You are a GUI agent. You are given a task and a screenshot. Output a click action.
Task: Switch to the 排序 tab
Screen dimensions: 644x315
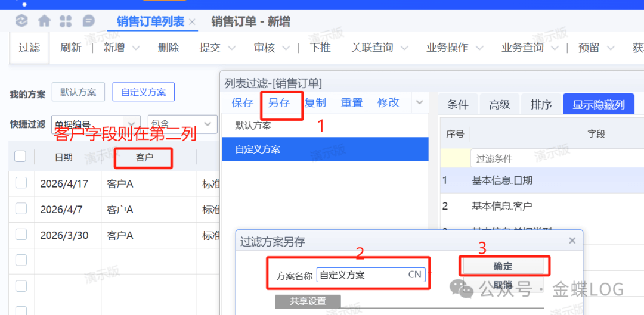pos(541,104)
